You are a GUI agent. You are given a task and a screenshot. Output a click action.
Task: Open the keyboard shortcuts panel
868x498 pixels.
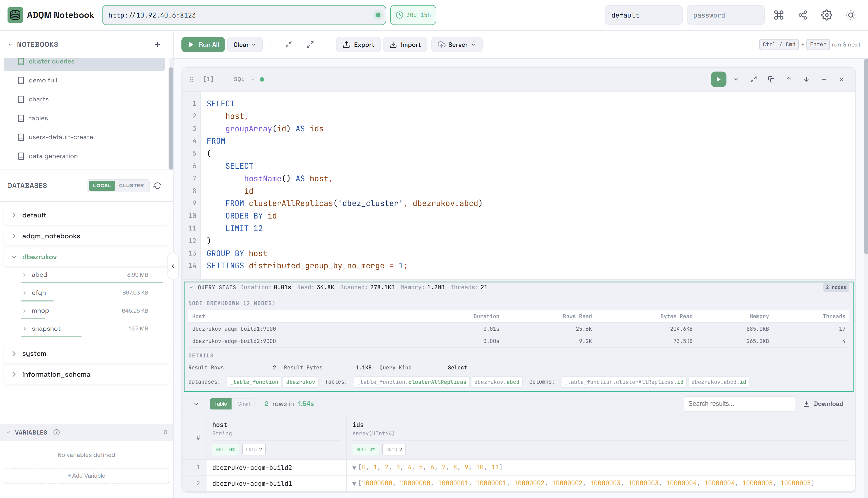(x=779, y=15)
